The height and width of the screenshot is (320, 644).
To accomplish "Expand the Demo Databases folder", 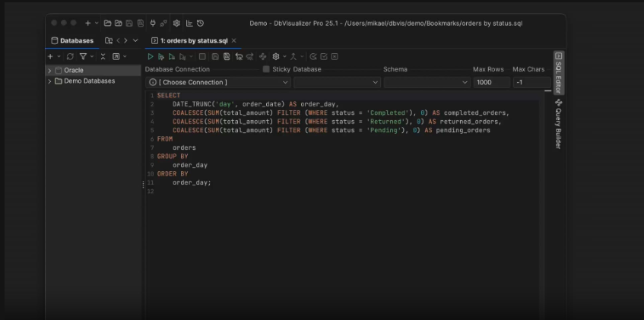I will [x=50, y=81].
